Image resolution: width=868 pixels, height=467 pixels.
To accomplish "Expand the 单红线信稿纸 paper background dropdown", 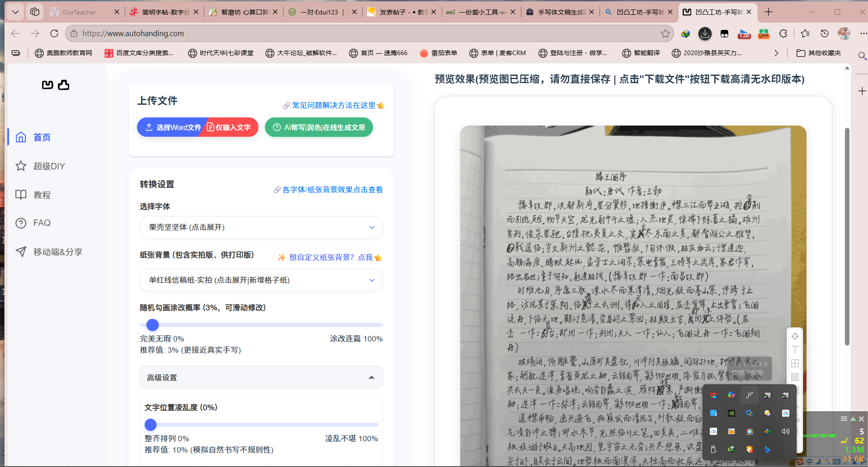I will pos(261,280).
